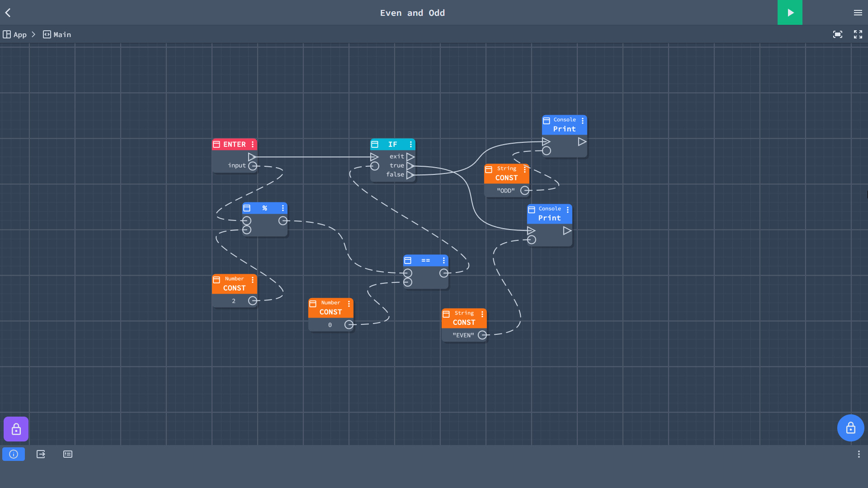Click the == node output port

[444, 273]
